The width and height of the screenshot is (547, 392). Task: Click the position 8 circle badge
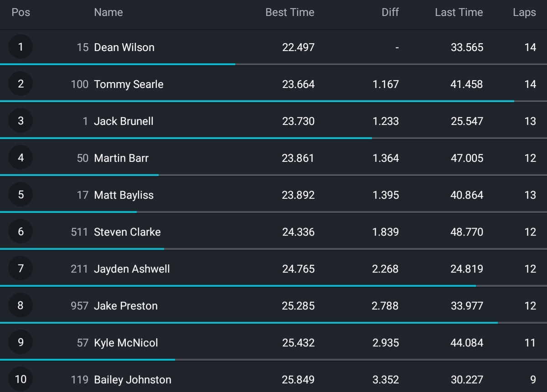(x=21, y=305)
